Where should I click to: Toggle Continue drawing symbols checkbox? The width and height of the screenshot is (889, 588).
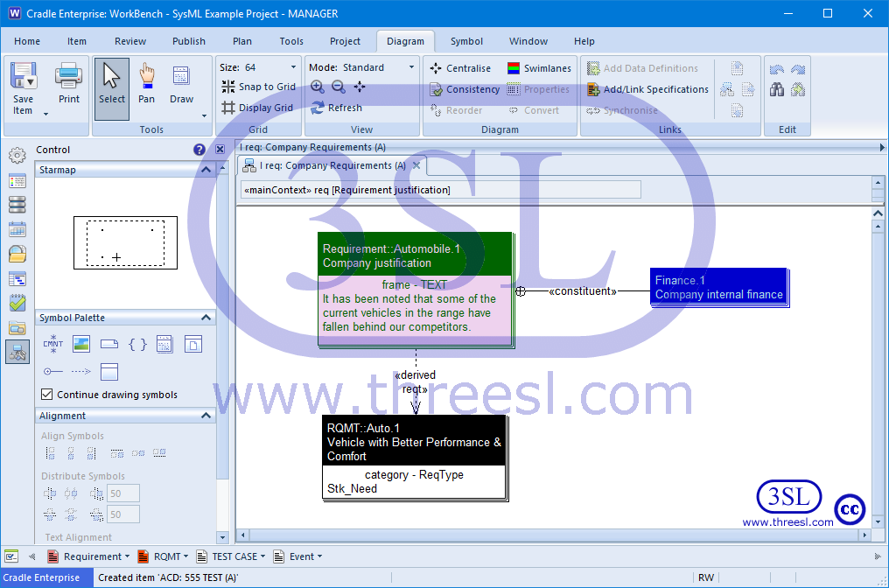coord(47,394)
